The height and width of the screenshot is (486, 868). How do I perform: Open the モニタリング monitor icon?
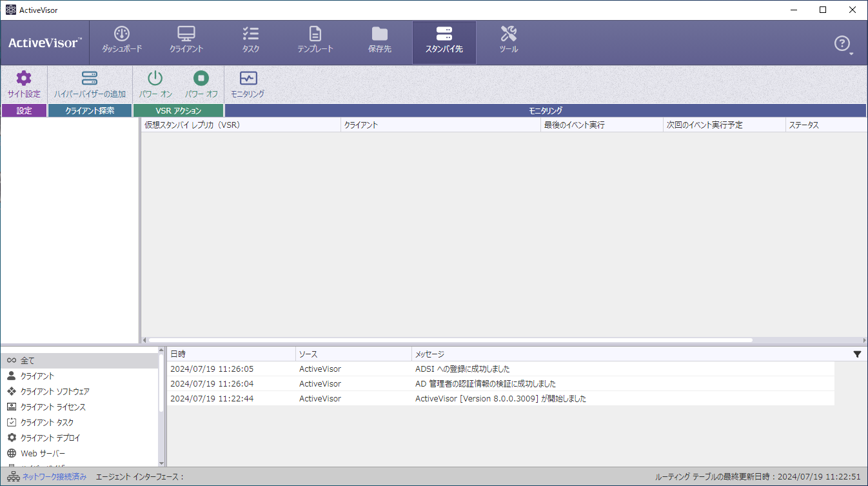(x=248, y=79)
